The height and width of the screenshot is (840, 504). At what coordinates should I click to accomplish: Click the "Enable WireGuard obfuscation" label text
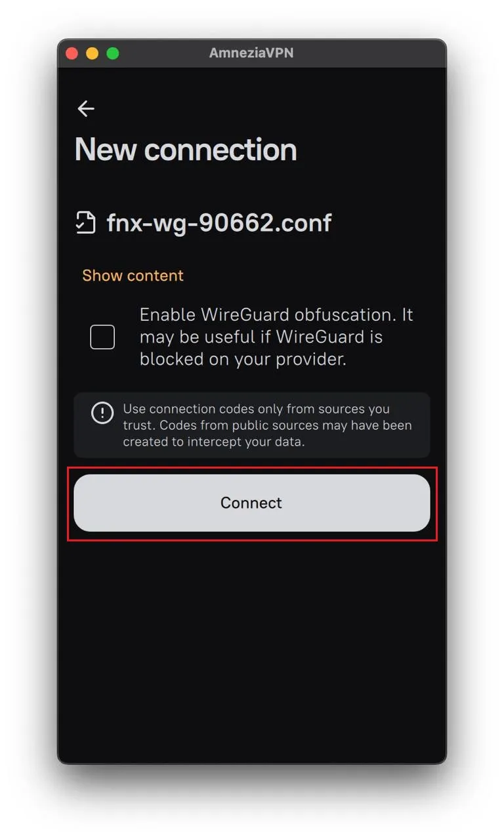tap(266, 315)
